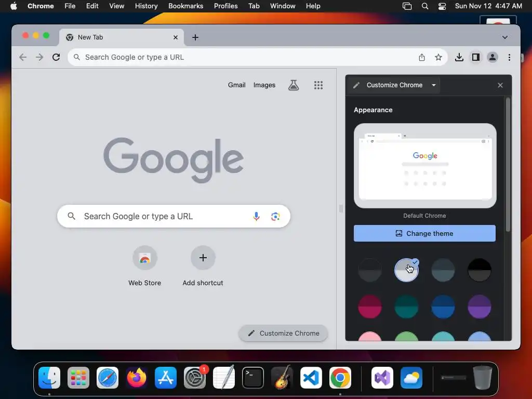This screenshot has width=532, height=399.
Task: Click the Google search box on page
Action: [174, 216]
